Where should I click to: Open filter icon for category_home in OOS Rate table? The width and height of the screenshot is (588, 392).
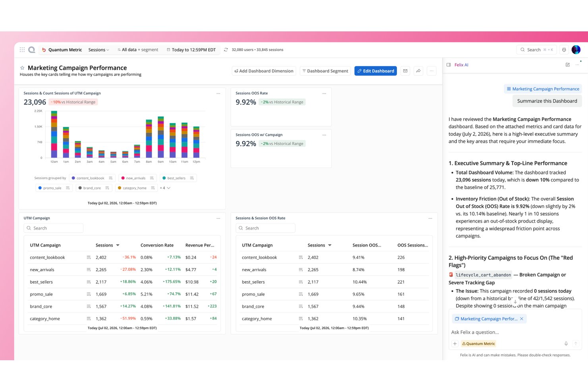301,319
